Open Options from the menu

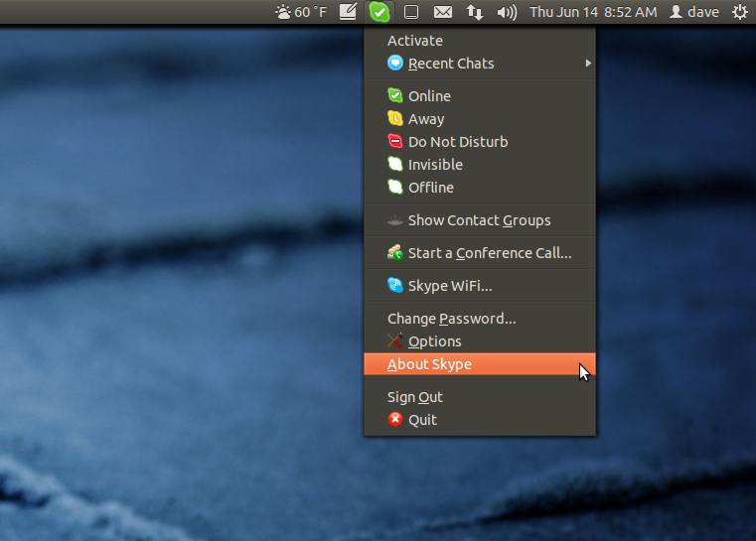480,341
